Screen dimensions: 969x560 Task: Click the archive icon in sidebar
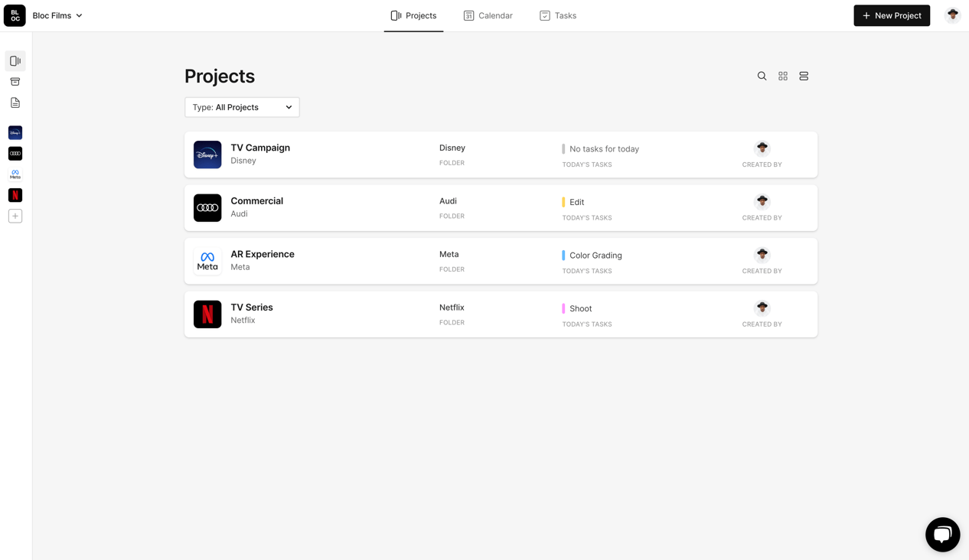coord(15,82)
